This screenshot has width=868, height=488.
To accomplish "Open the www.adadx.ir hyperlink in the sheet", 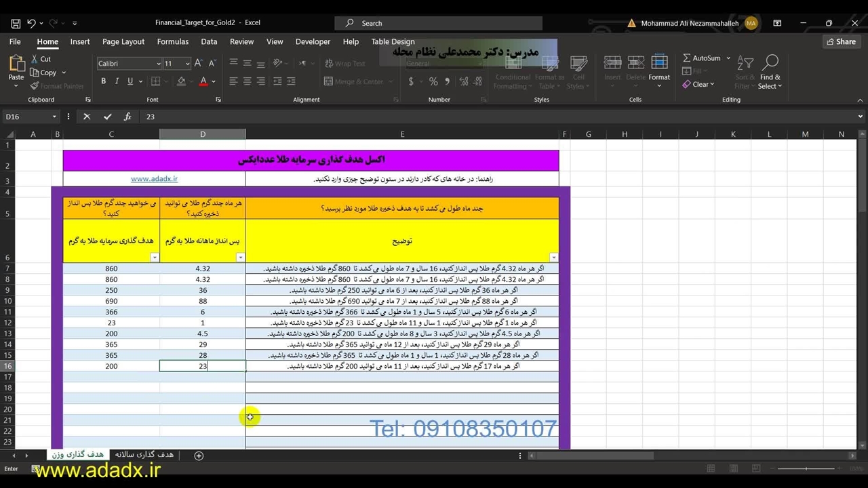I will (154, 179).
